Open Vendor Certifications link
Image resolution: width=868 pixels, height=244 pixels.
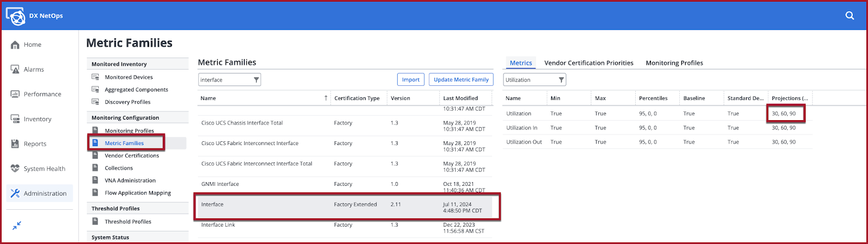point(132,155)
